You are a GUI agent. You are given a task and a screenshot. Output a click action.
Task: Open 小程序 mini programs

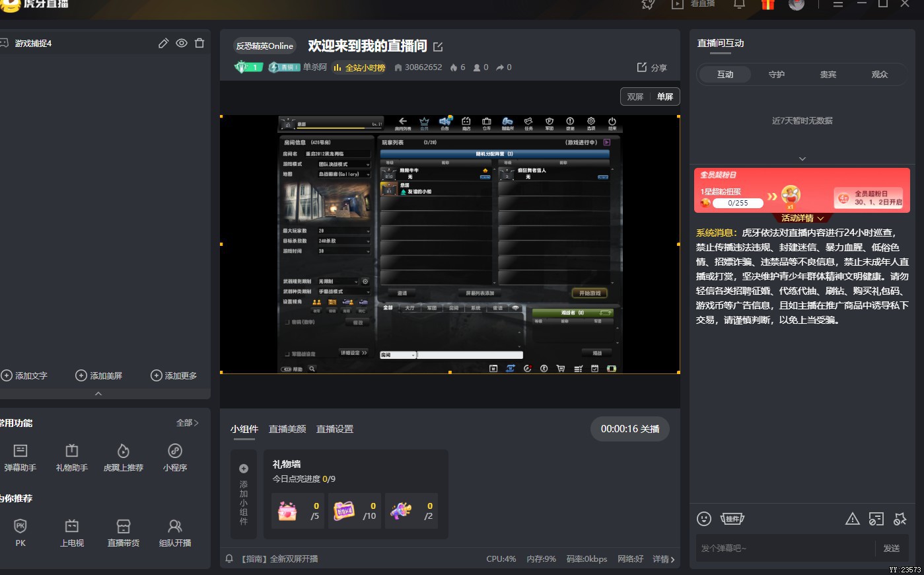[175, 457]
